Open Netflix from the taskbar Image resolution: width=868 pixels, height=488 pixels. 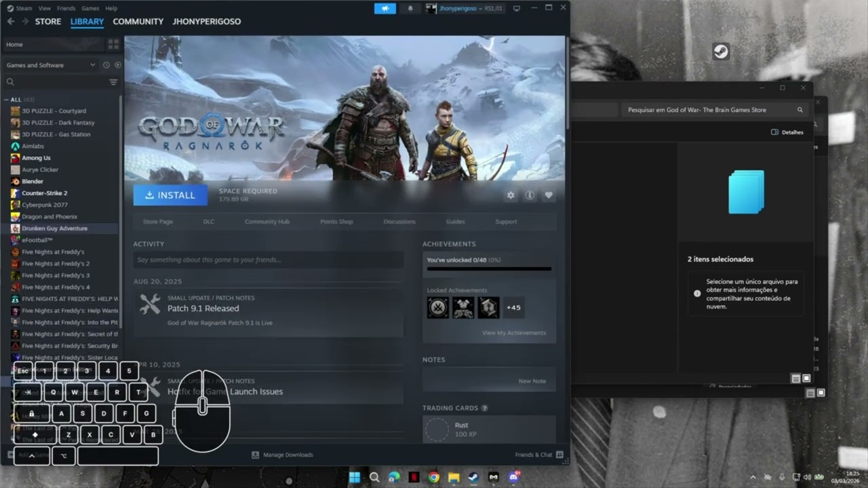click(414, 477)
